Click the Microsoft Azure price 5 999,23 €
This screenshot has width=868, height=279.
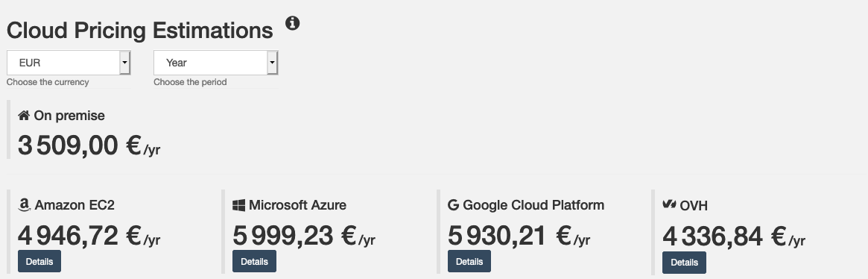[295, 235]
